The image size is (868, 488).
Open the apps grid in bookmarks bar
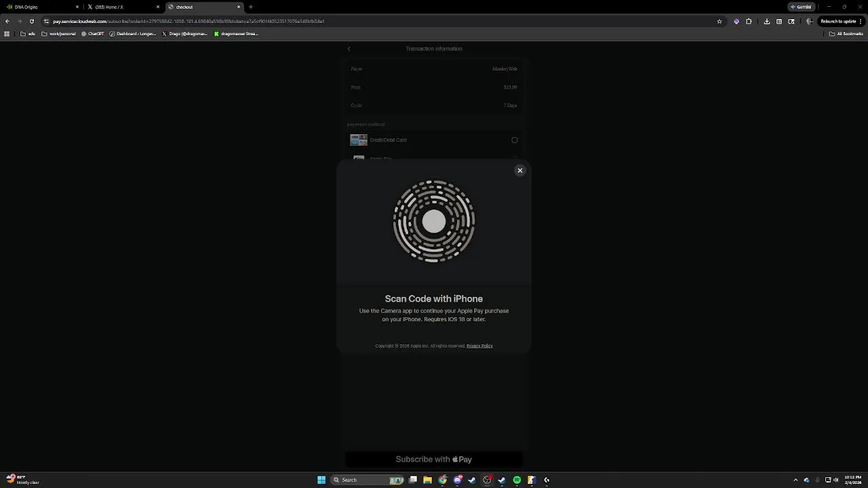[x=7, y=34]
